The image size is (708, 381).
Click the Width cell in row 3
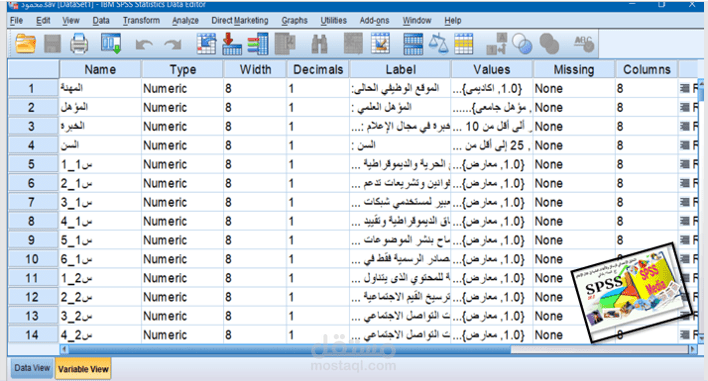pos(255,126)
